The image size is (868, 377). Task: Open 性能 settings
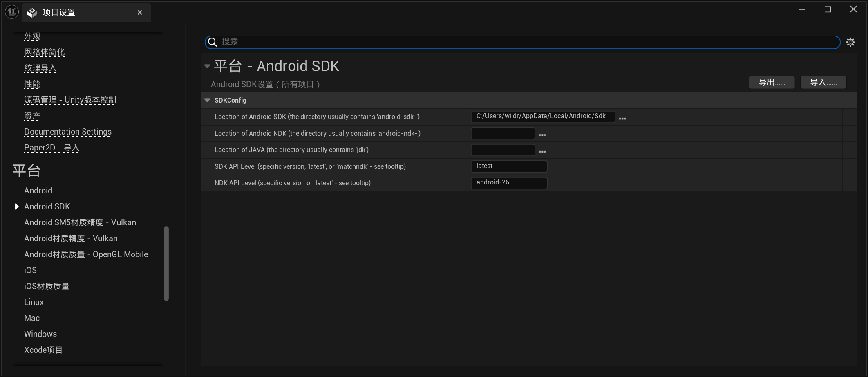(x=32, y=84)
